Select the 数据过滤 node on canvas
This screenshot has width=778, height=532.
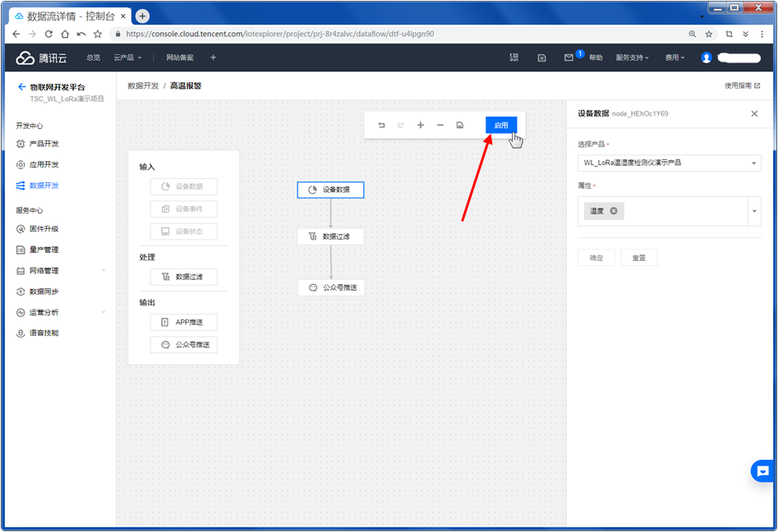[x=330, y=236]
